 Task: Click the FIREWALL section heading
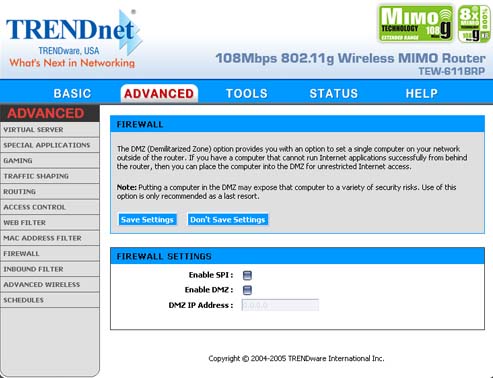[x=140, y=124]
